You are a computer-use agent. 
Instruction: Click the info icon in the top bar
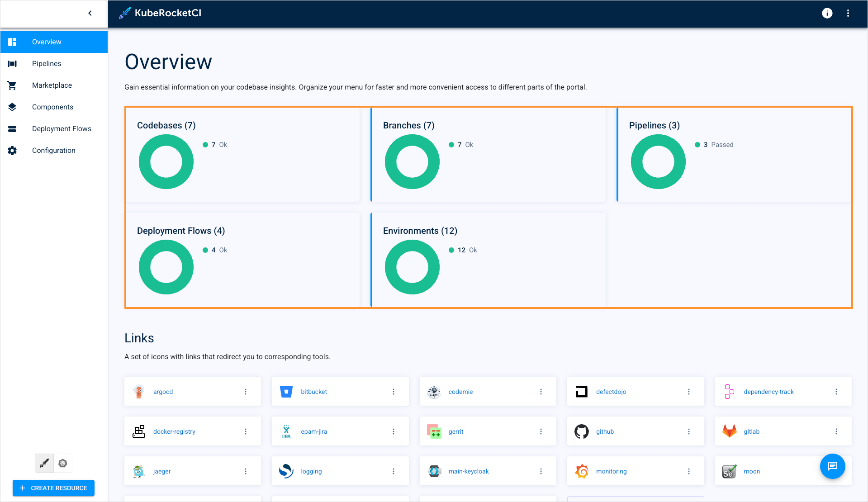coord(827,13)
